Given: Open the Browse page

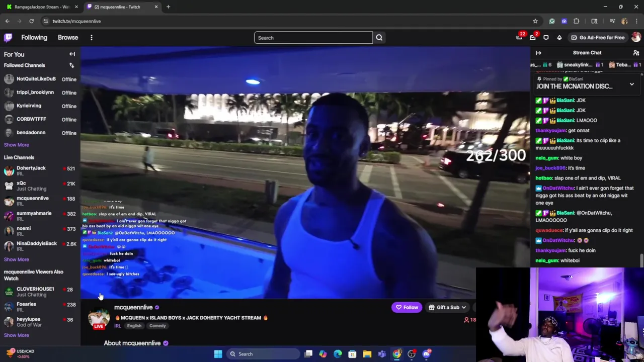Looking at the screenshot, I should pyautogui.click(x=68, y=38).
